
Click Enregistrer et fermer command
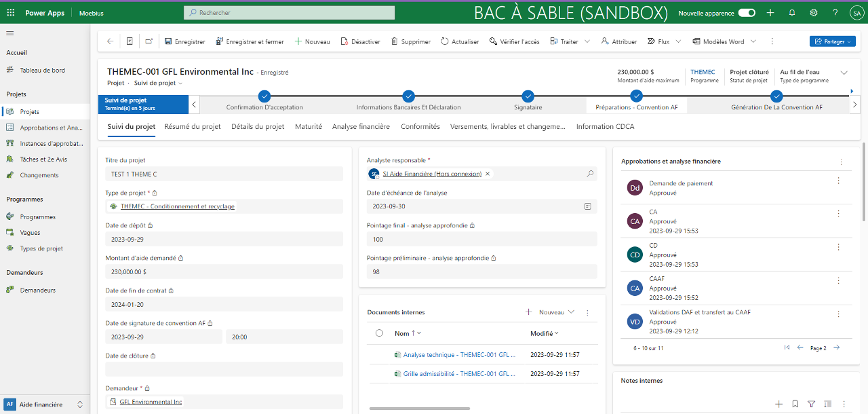(250, 41)
